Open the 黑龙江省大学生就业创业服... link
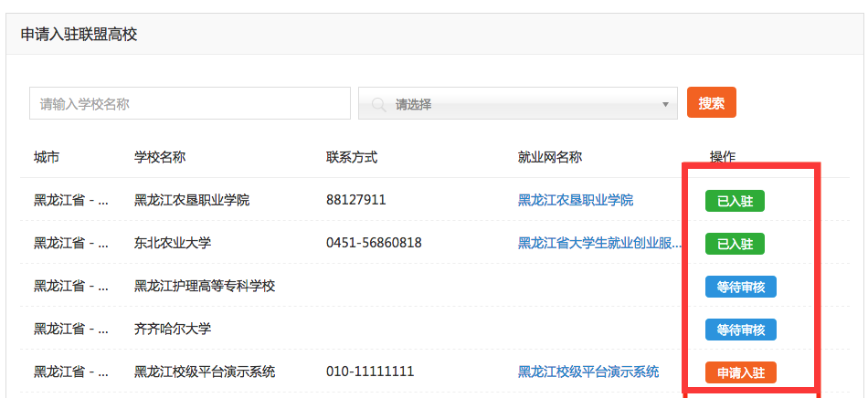This screenshot has width=868, height=398. [600, 243]
